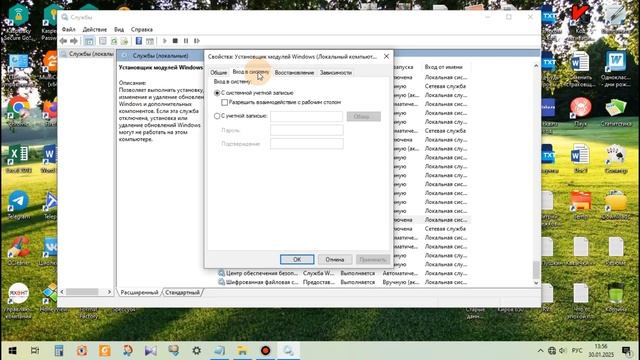Open the Вид menu

coord(119,29)
